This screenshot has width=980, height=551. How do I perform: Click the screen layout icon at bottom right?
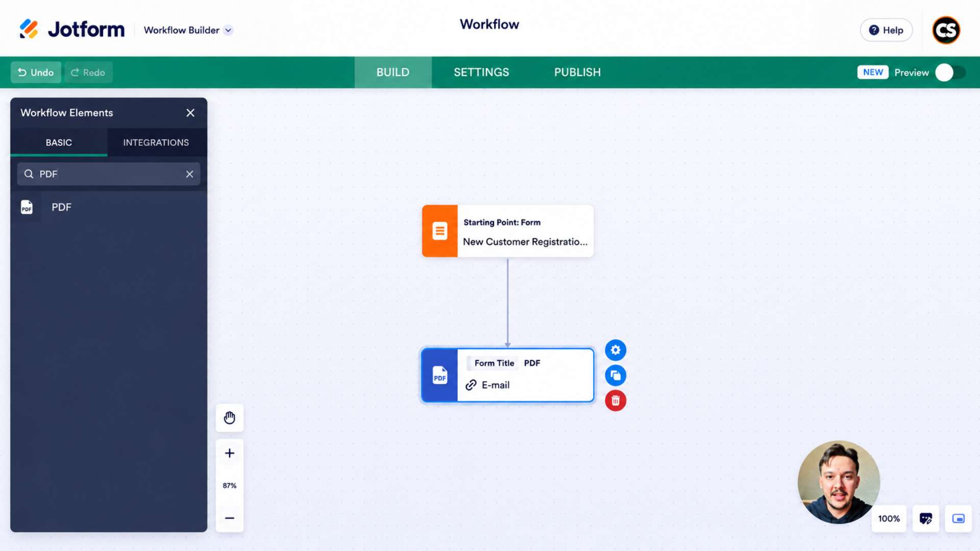(958, 519)
